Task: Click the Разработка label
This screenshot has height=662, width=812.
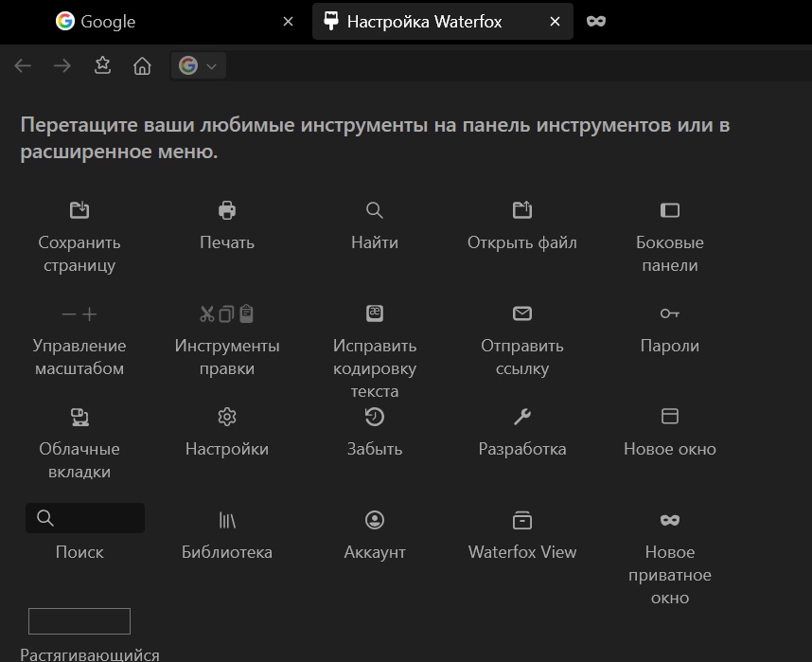Action: point(522,449)
